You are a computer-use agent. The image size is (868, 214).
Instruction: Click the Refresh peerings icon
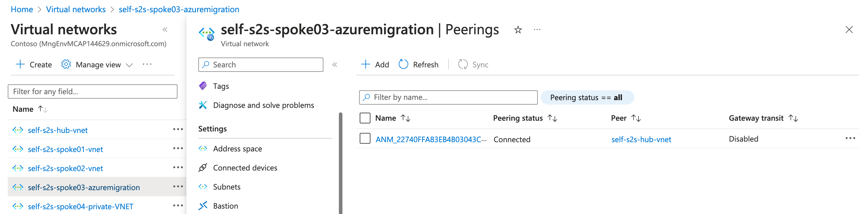click(x=403, y=64)
